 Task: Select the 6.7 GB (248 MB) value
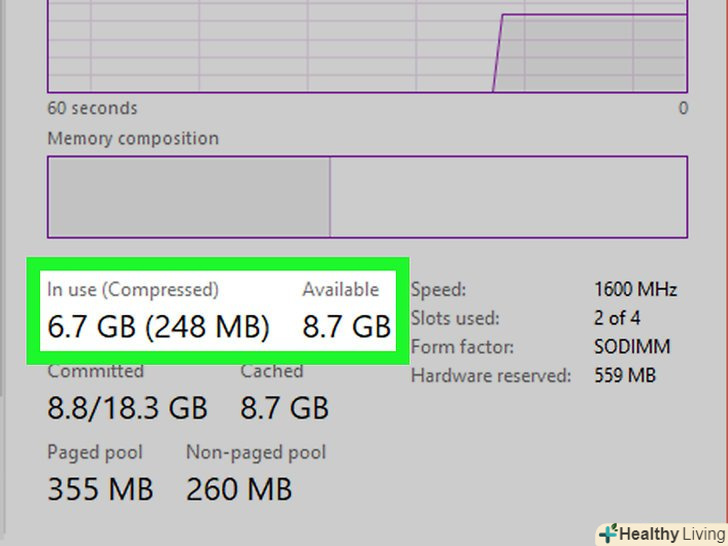158,327
